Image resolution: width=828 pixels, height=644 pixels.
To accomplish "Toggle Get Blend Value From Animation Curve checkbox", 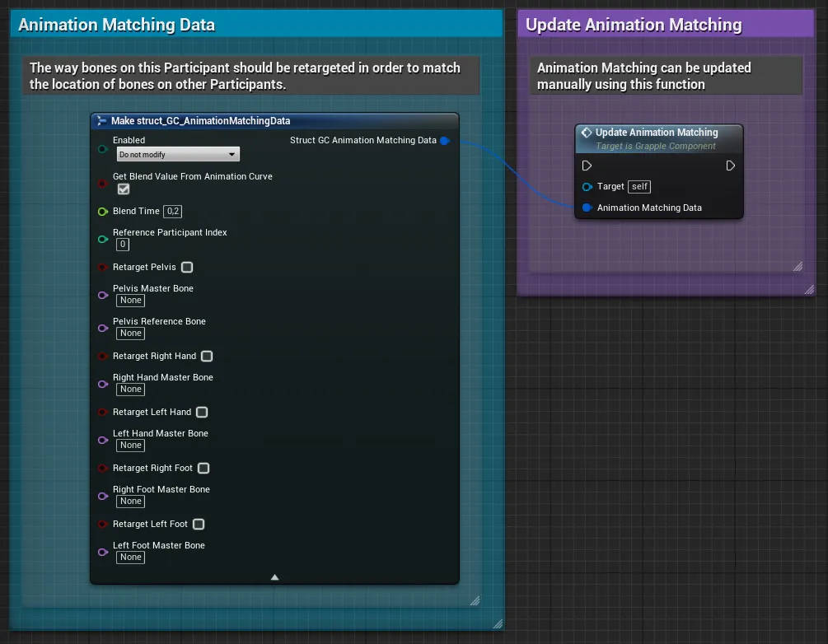I will [124, 189].
